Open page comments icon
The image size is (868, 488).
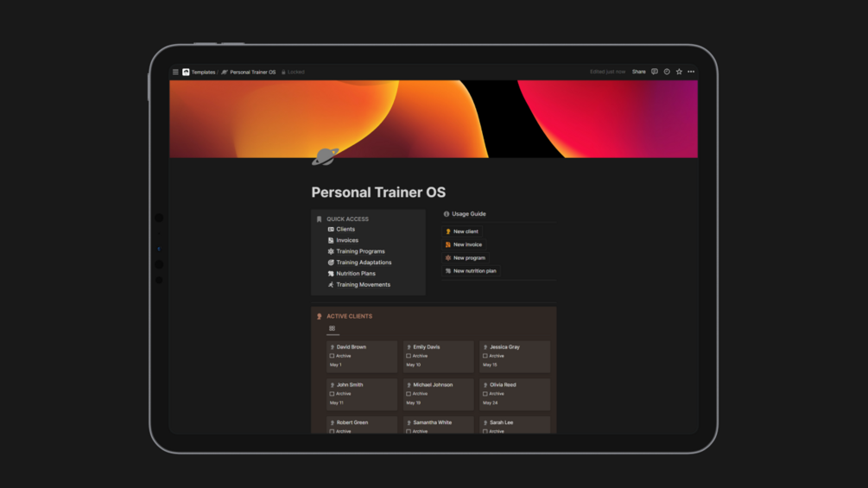click(x=655, y=72)
